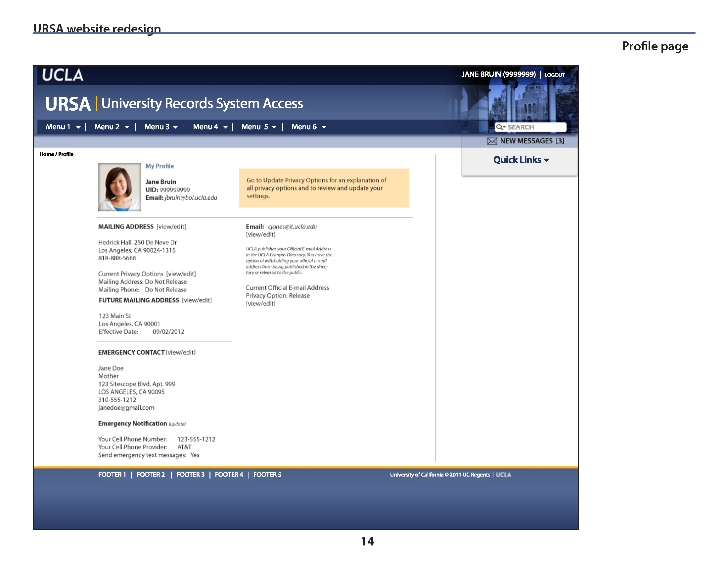Click the email cjones@it.ucla.edu
The height and width of the screenshot is (563, 728).
click(292, 227)
